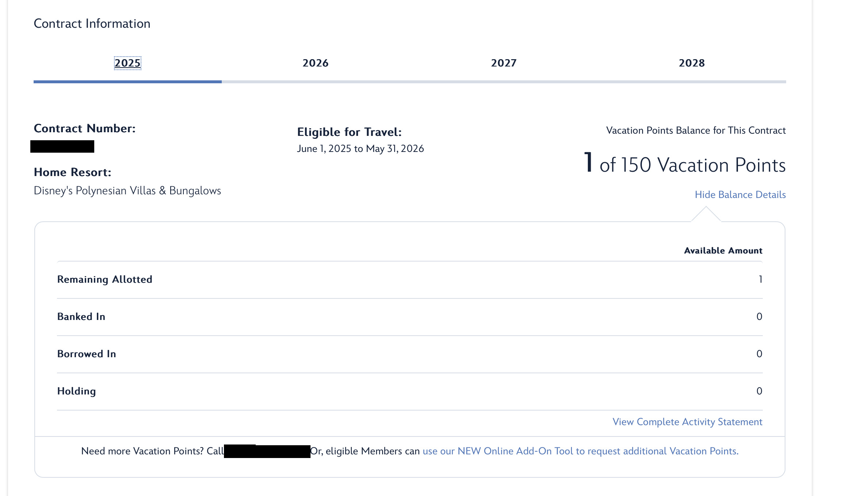Switch to the 2026 tab

click(x=315, y=63)
